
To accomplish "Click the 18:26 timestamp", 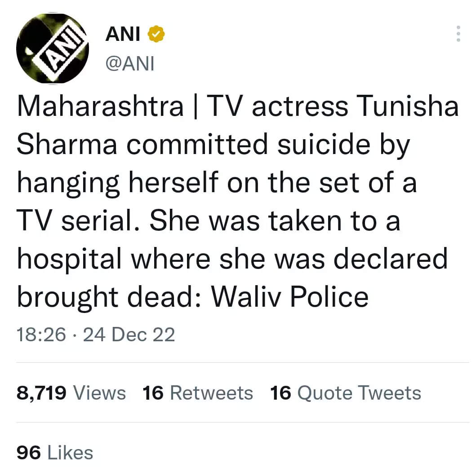I will tap(41, 335).
